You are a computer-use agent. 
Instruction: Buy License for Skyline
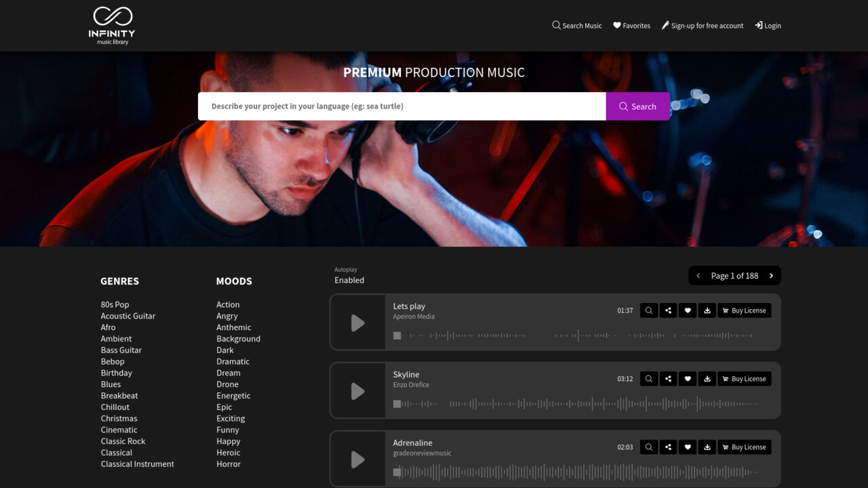pos(745,379)
